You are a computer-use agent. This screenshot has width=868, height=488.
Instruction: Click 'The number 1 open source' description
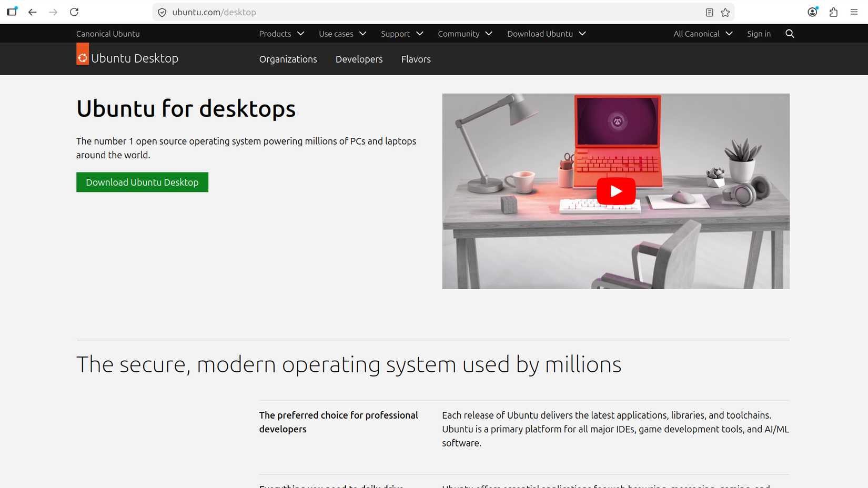246,148
